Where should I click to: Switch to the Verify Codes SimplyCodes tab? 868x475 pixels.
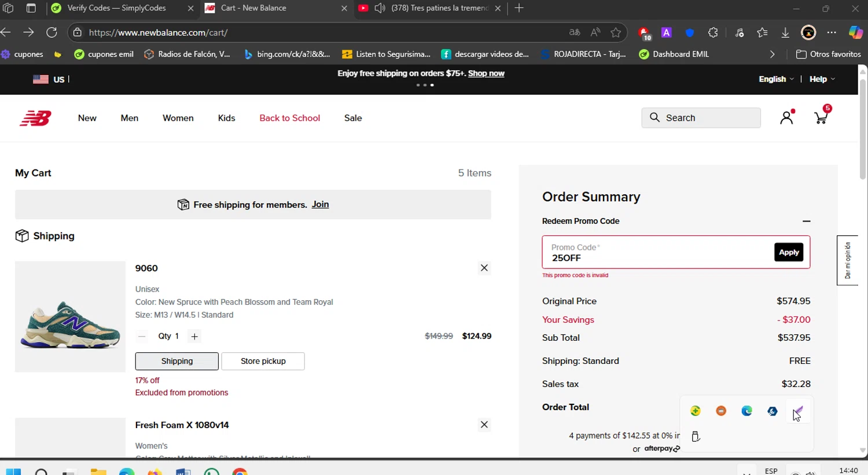coord(116,8)
